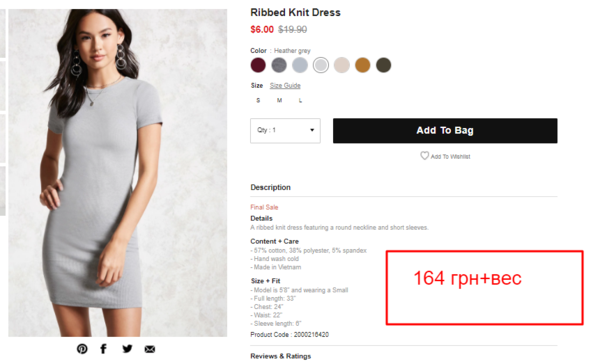Image resolution: width=600 pixels, height=364 pixels.
Task: Pick the beige color swatch
Action: tap(342, 65)
